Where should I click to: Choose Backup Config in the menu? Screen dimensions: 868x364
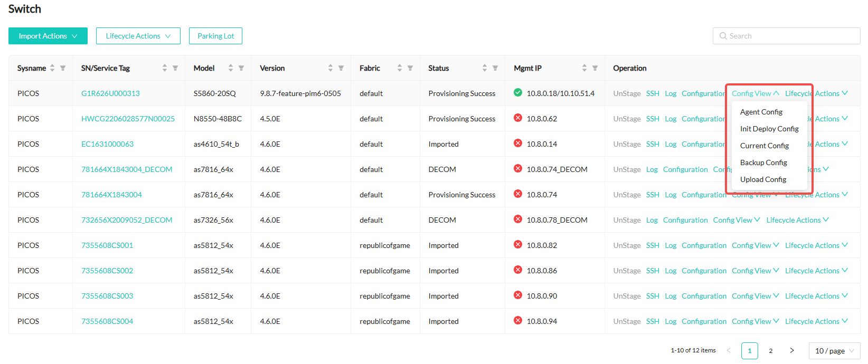tap(763, 162)
